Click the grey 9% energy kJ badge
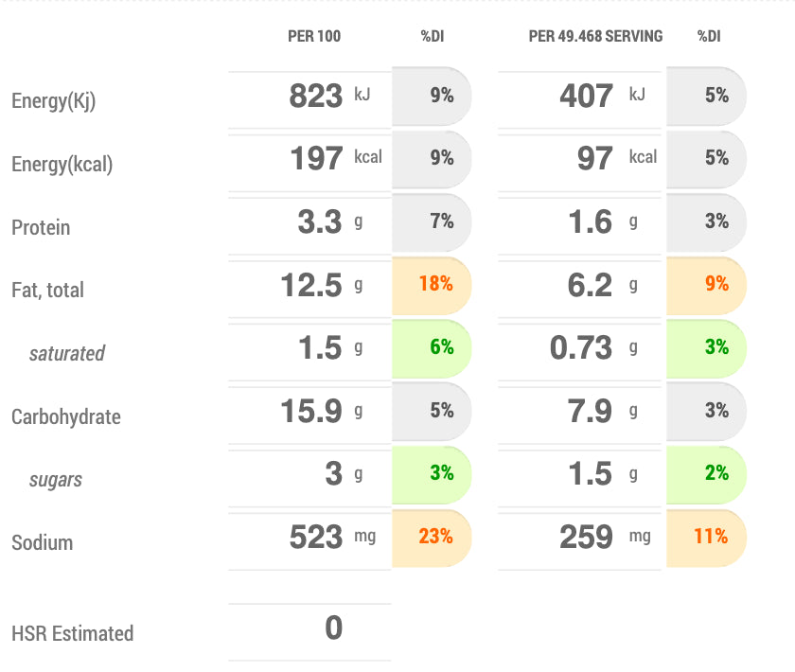This screenshot has height=672, width=795. [x=441, y=96]
